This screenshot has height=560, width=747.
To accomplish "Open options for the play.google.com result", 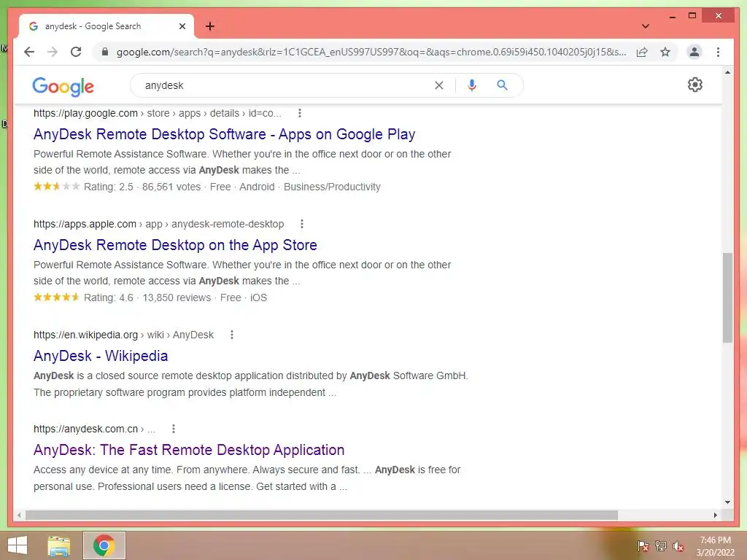I will (299, 113).
